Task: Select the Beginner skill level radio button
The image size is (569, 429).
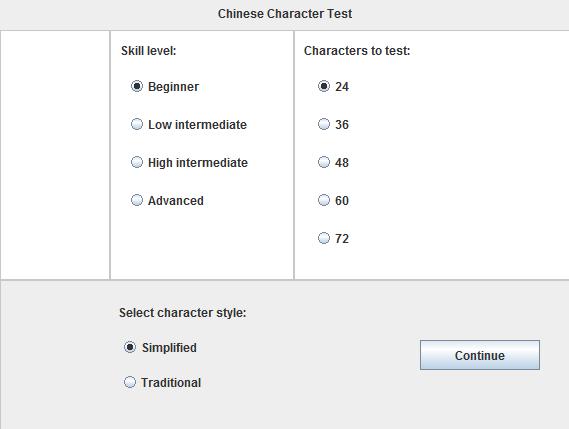Action: 137,86
